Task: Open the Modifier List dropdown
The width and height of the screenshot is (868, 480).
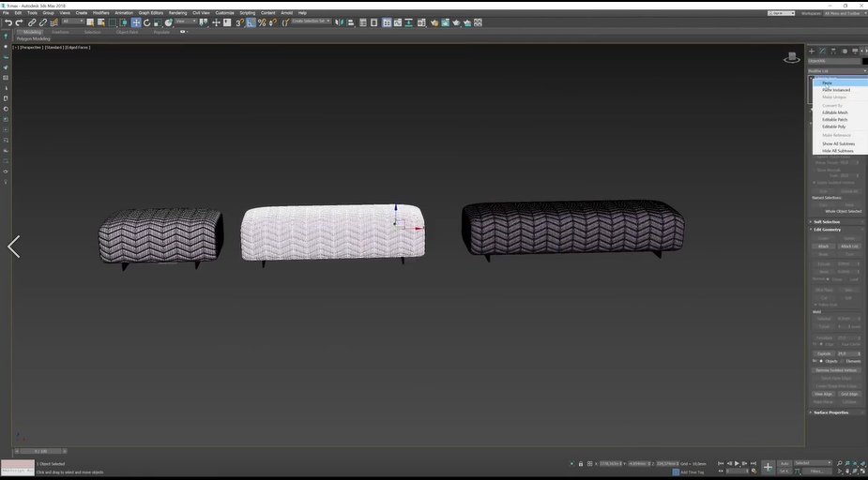Action: [x=837, y=71]
